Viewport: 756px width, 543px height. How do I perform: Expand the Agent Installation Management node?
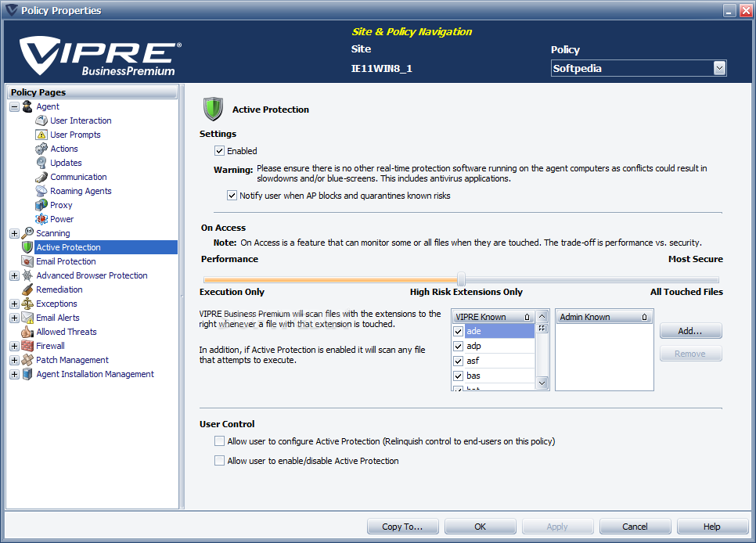(14, 374)
